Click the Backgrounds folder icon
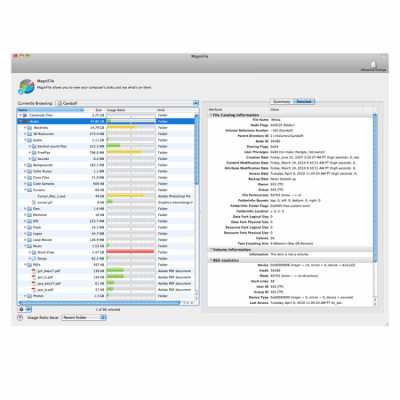Image resolution: width=400 pixels, height=400 pixels. pyautogui.click(x=29, y=165)
